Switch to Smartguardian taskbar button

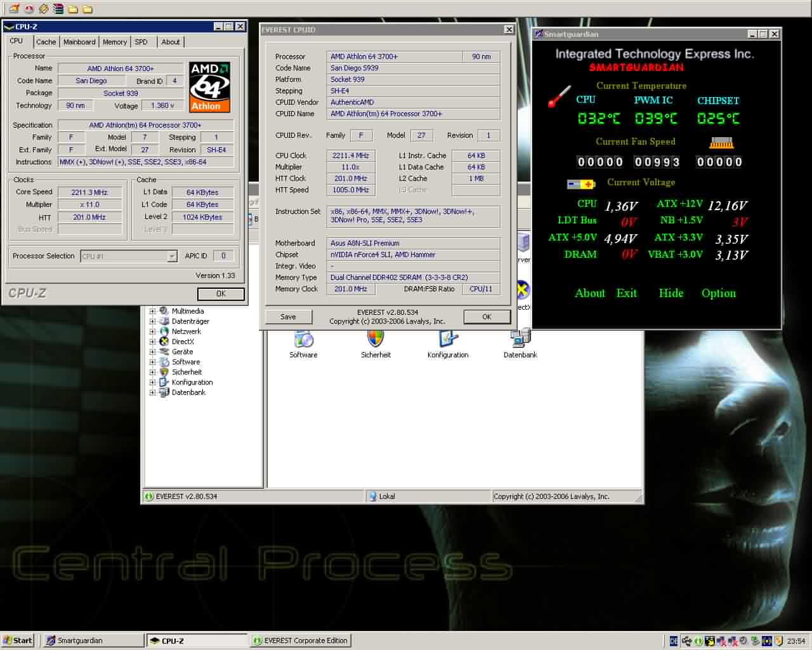click(93, 640)
